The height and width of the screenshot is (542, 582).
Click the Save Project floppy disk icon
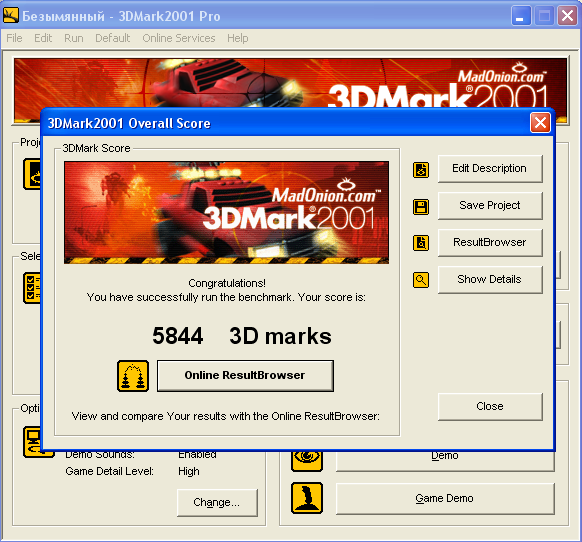[x=421, y=206]
